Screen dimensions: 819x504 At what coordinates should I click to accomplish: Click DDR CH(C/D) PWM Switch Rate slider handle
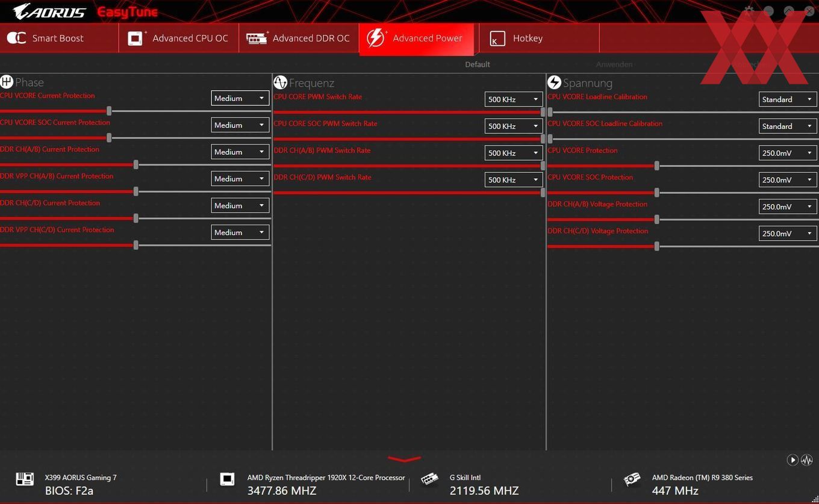(x=543, y=193)
